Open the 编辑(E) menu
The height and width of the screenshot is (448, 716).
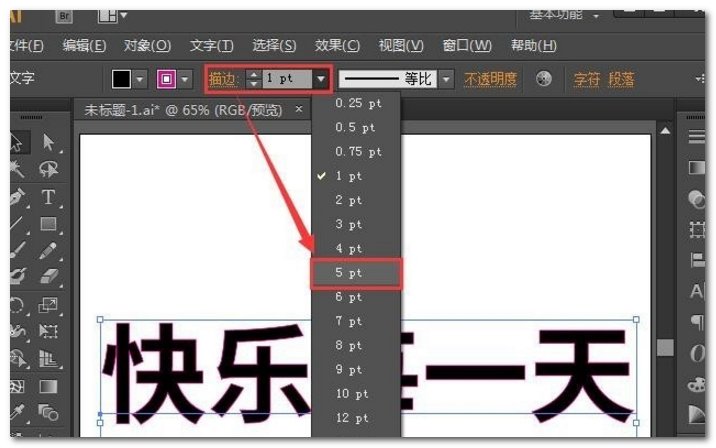tap(84, 46)
